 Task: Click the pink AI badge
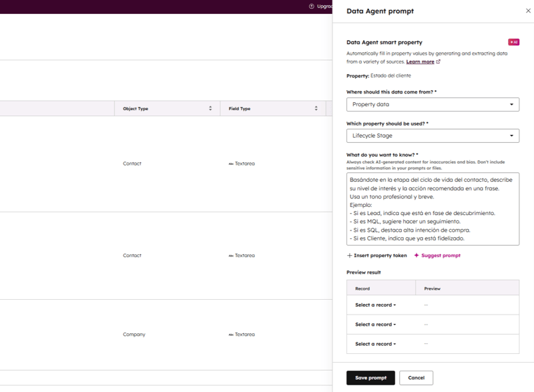[513, 42]
